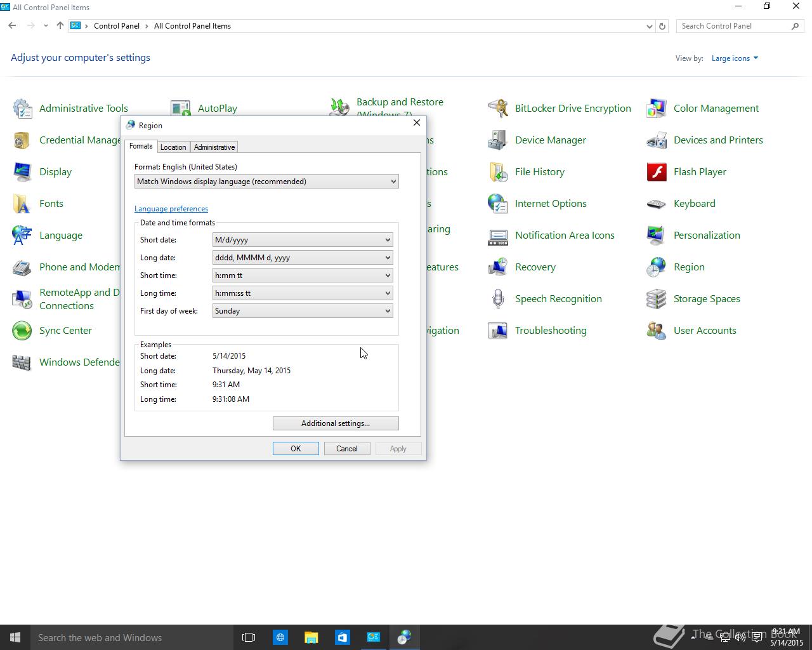
Task: Open the Region globe icon in Control Panel
Action: tap(657, 267)
